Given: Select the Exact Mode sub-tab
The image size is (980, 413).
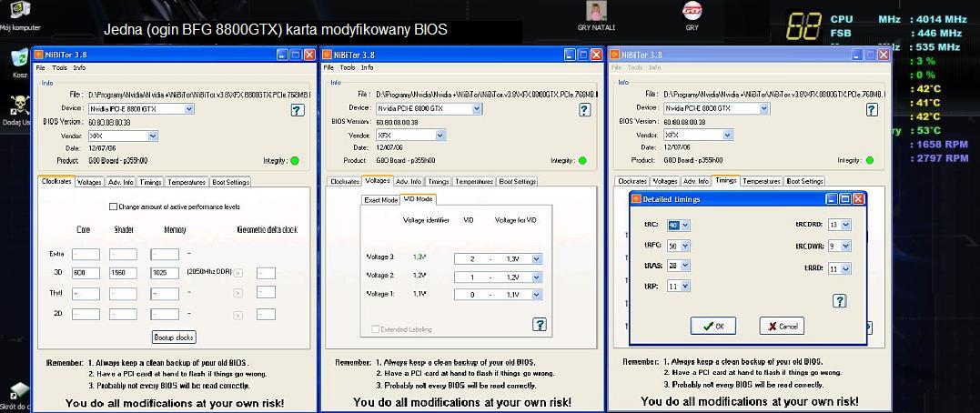Looking at the screenshot, I should pyautogui.click(x=381, y=200).
